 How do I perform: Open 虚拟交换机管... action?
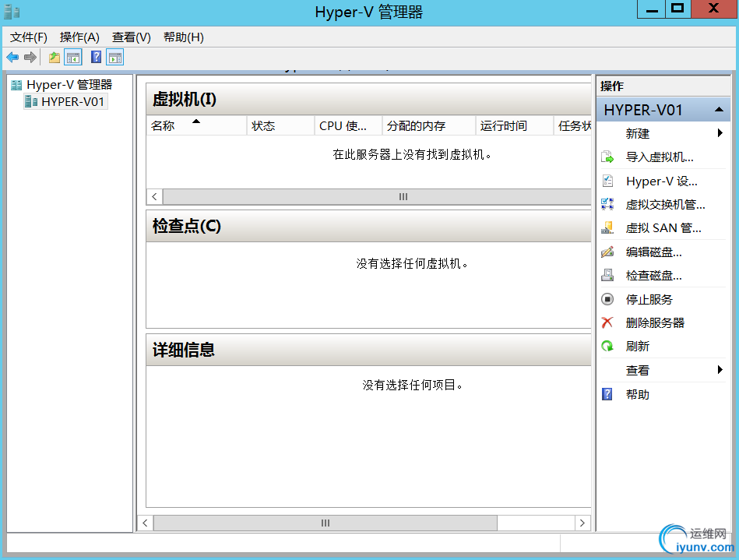click(666, 205)
